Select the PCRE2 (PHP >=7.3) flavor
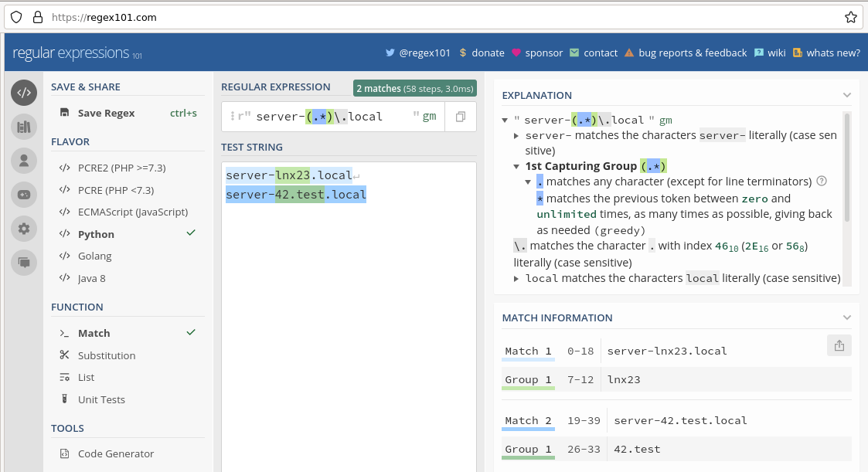 click(x=121, y=168)
